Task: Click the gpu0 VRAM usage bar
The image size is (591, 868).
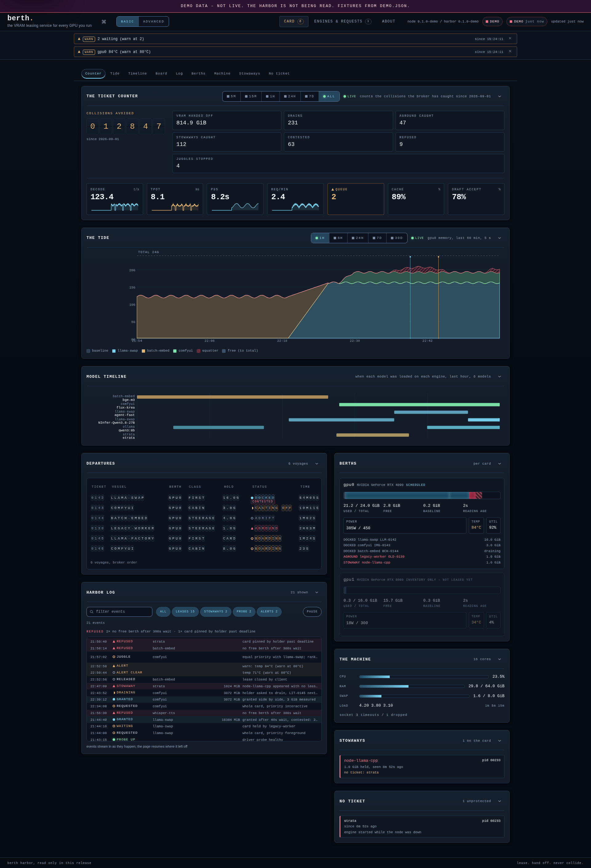Action: pyautogui.click(x=422, y=495)
